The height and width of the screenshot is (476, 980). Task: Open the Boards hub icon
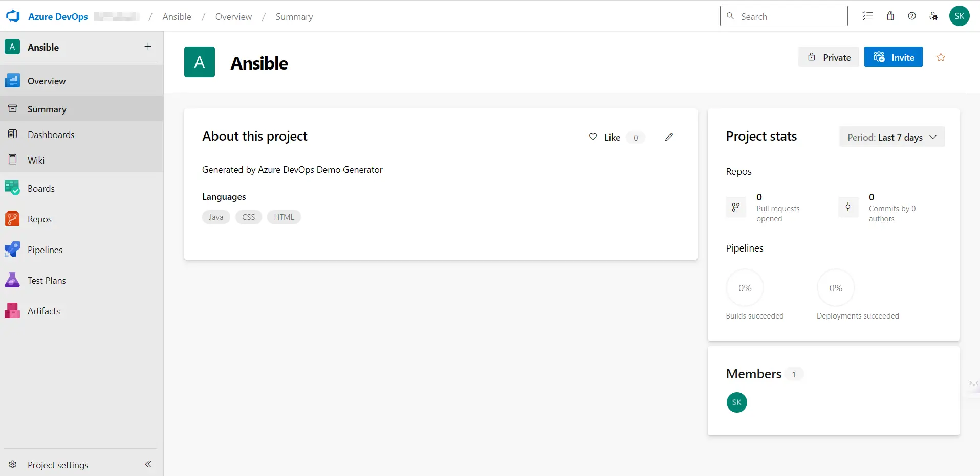tap(12, 188)
